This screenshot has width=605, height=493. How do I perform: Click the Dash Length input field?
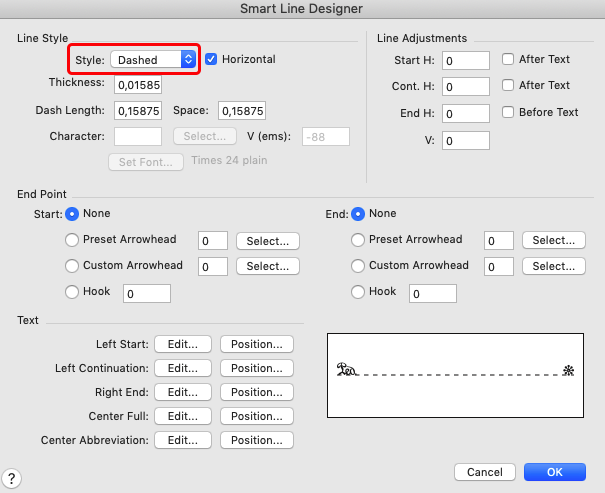(x=140, y=110)
